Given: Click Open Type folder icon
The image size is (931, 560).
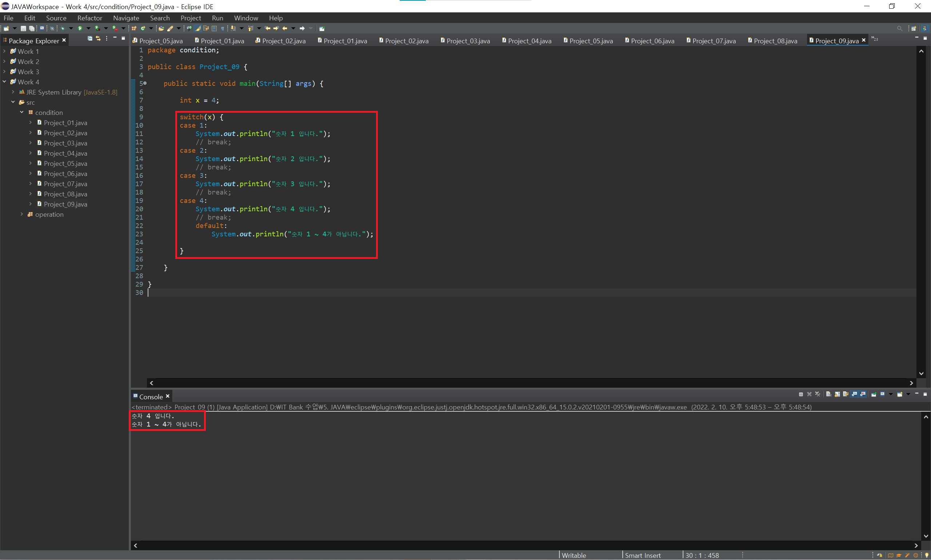Looking at the screenshot, I should pyautogui.click(x=161, y=28).
